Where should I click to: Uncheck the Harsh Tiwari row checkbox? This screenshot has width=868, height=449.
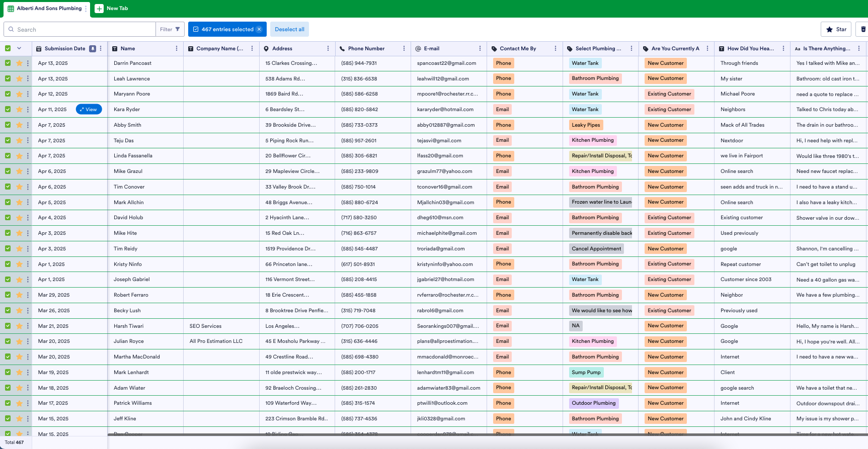[x=8, y=325]
